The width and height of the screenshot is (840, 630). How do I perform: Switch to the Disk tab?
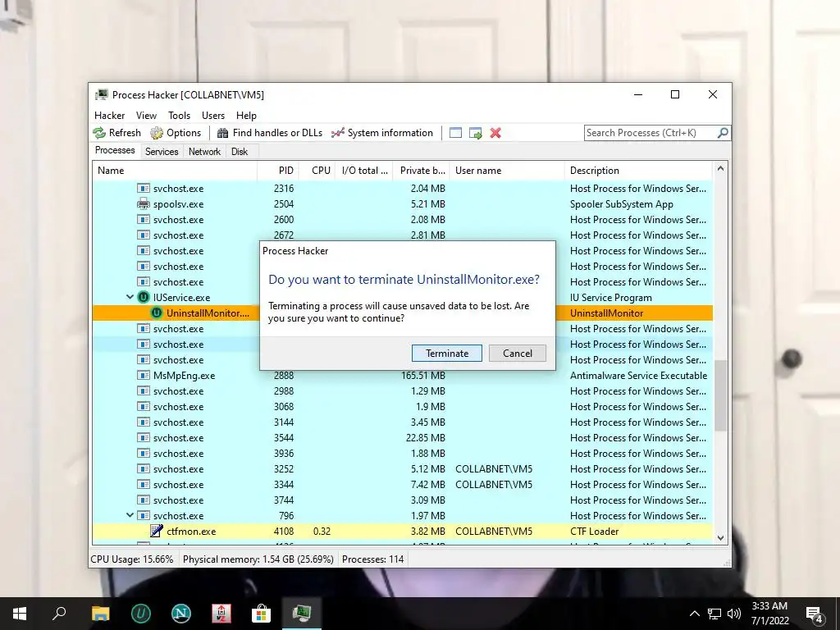[240, 152]
